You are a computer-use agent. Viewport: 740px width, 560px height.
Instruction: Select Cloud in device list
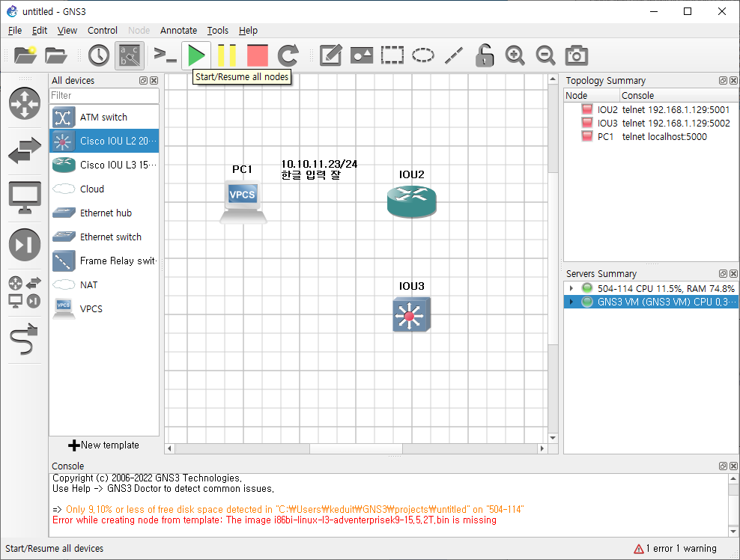tap(104, 189)
